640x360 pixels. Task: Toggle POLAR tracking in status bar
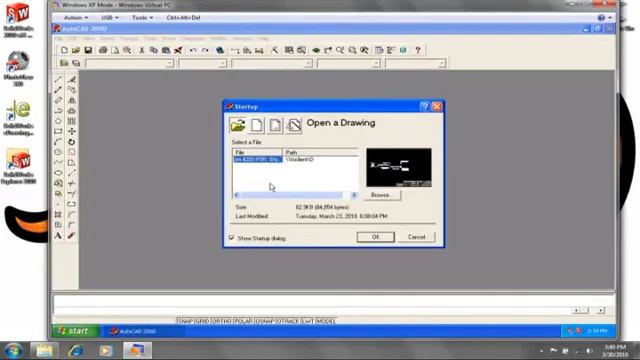243,321
